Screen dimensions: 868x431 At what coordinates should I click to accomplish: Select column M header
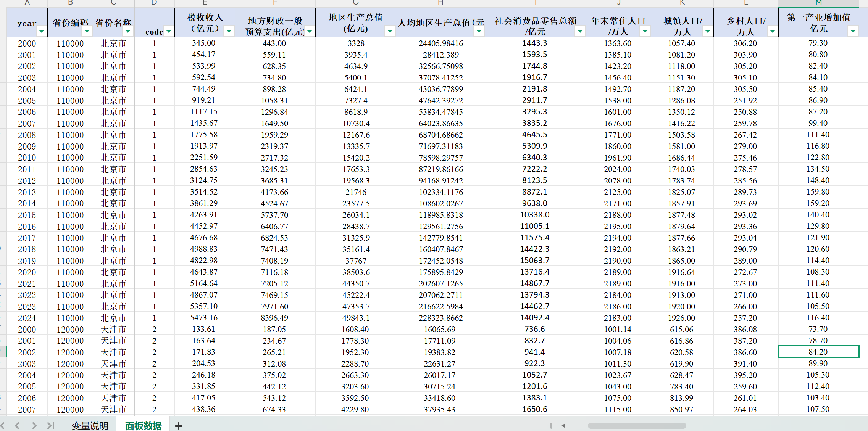click(x=818, y=3)
